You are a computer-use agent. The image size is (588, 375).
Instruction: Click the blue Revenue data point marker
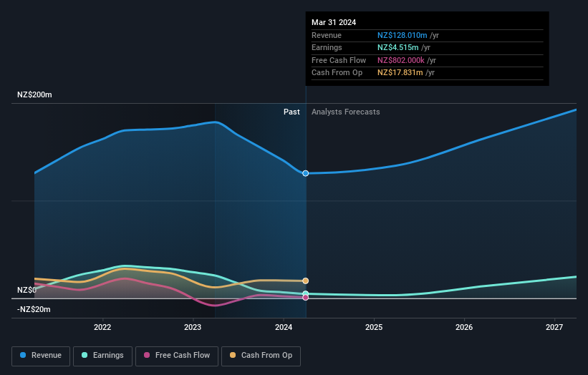point(306,173)
